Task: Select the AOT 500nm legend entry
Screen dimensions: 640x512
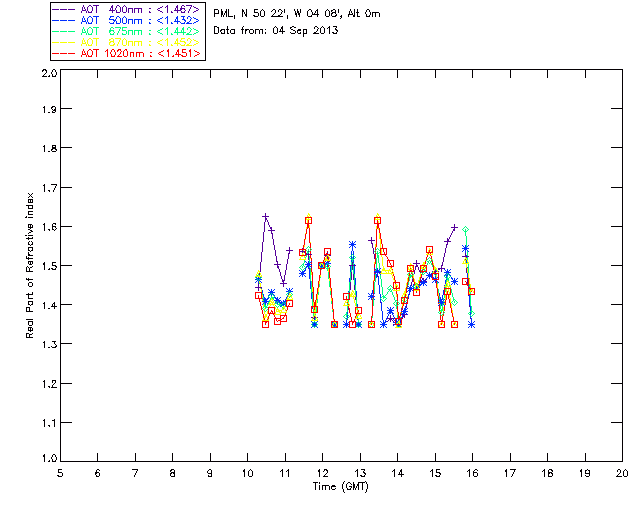Action: pos(127,20)
